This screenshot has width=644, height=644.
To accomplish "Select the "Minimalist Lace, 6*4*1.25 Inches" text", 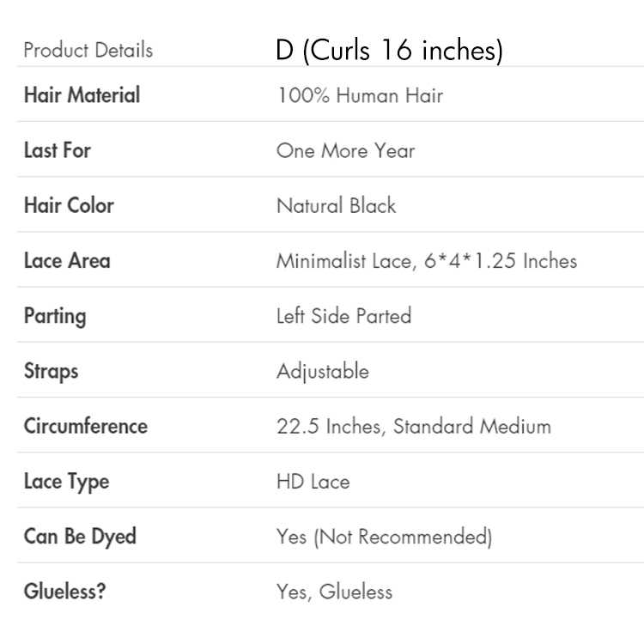I will point(426,260).
